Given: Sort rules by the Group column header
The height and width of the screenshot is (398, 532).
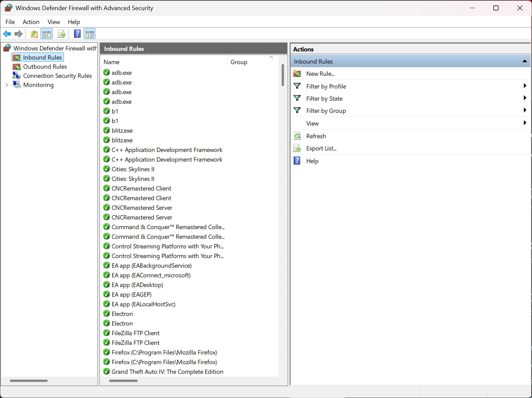Looking at the screenshot, I should click(x=239, y=62).
